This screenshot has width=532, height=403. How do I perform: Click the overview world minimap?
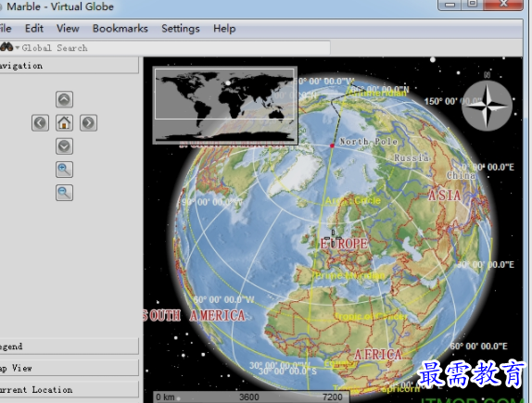[225, 106]
